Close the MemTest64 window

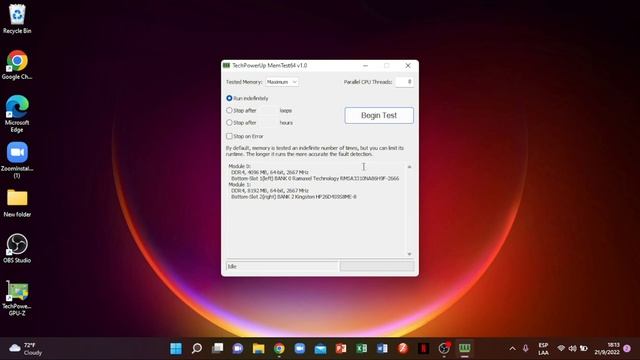point(408,66)
